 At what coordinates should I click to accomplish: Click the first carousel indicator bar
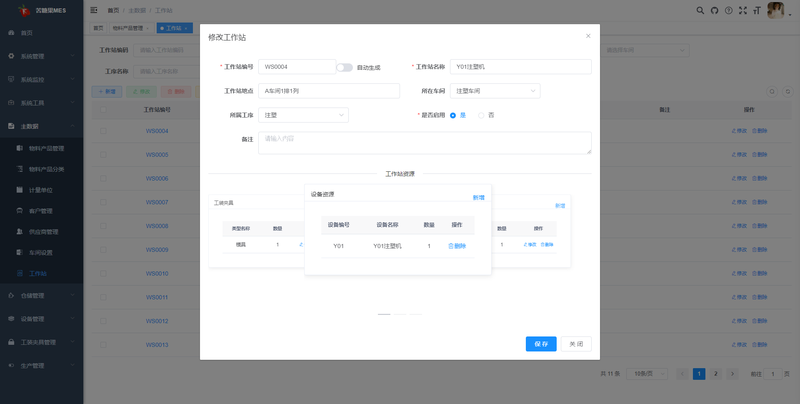[384, 314]
